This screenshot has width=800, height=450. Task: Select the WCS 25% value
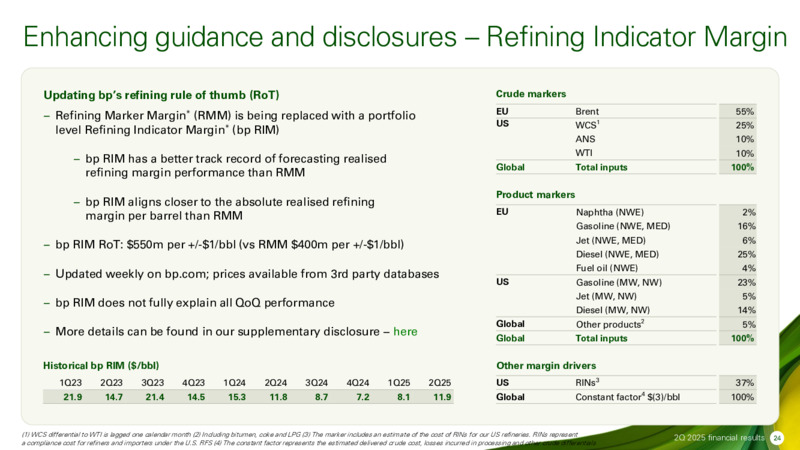[x=744, y=125]
